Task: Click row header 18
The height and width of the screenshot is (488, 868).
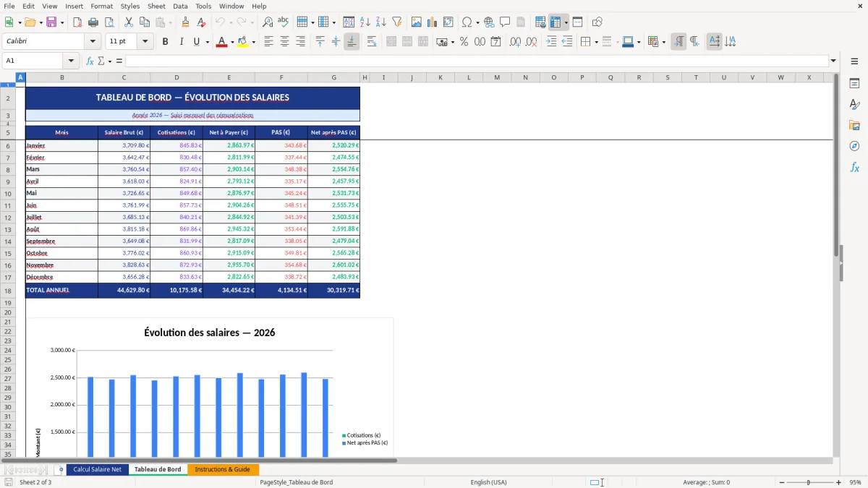Action: [x=8, y=290]
